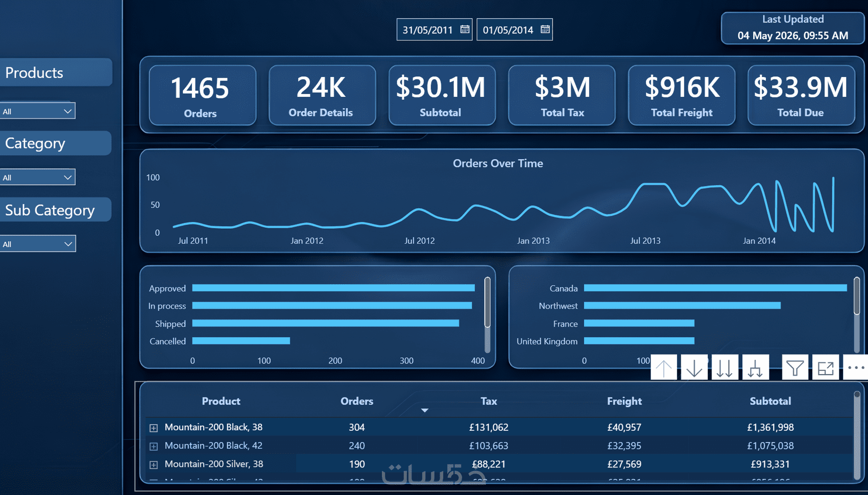Open start date calendar picker icon
The image size is (868, 495).
[465, 30]
